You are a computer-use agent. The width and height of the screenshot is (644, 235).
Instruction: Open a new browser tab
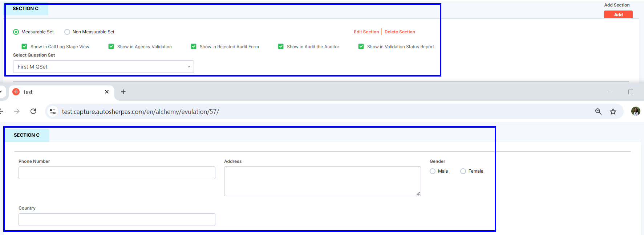[x=123, y=92]
